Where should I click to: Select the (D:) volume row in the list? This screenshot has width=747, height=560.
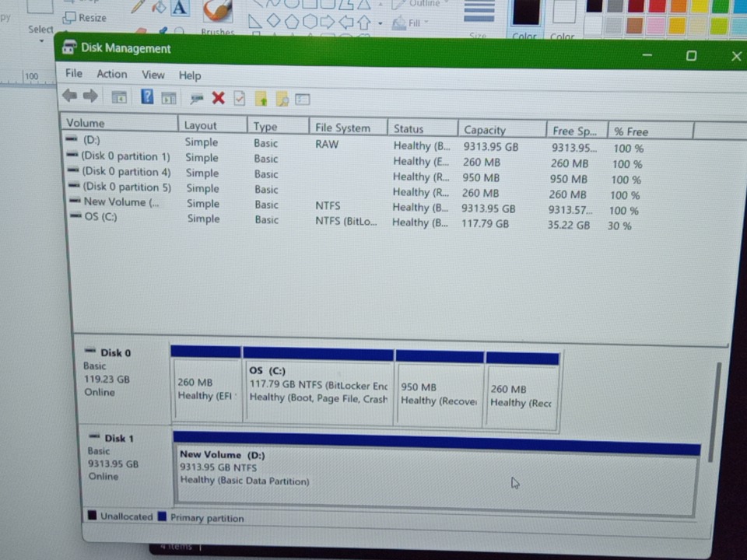[354, 144]
